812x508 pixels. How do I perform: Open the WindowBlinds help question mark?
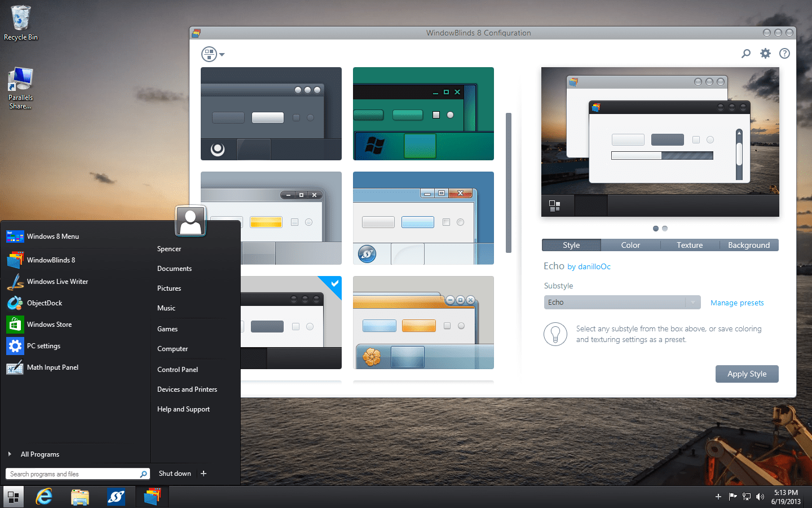(784, 53)
